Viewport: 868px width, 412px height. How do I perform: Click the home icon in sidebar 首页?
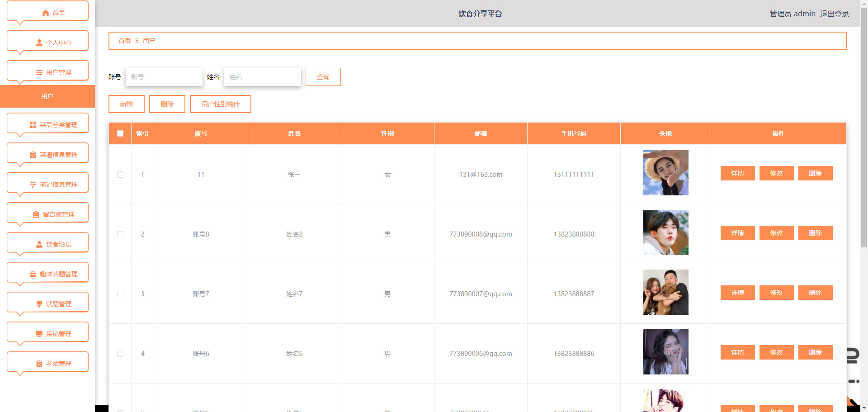tap(45, 13)
